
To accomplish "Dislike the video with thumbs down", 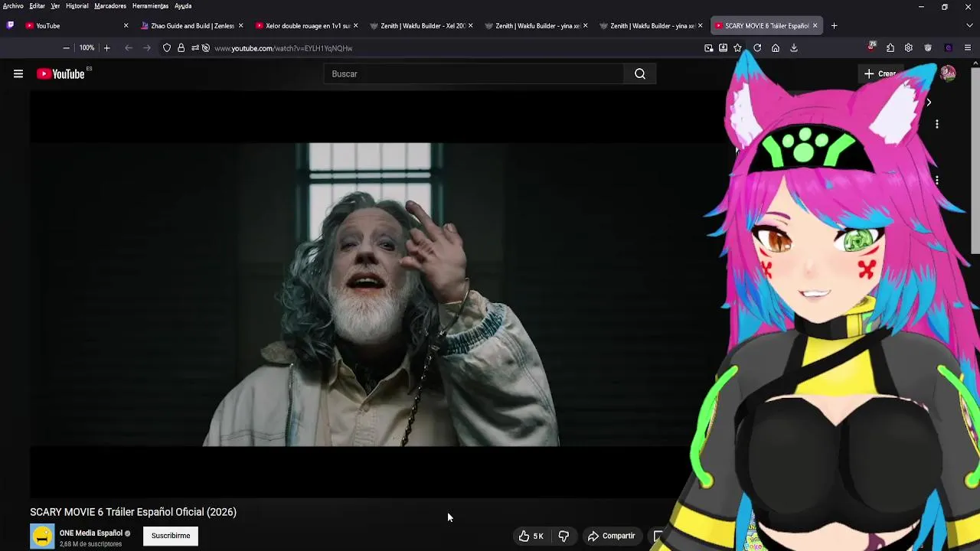I will click(563, 536).
